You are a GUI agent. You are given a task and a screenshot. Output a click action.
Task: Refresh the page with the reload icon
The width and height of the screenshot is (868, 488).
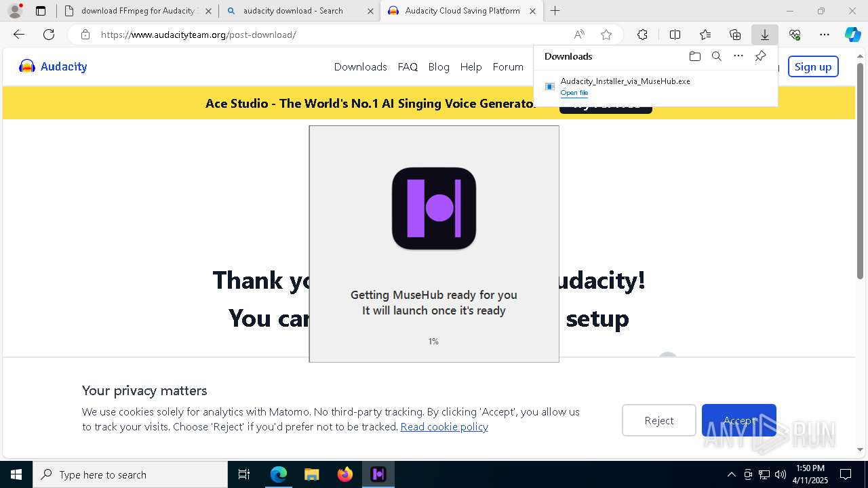click(49, 35)
